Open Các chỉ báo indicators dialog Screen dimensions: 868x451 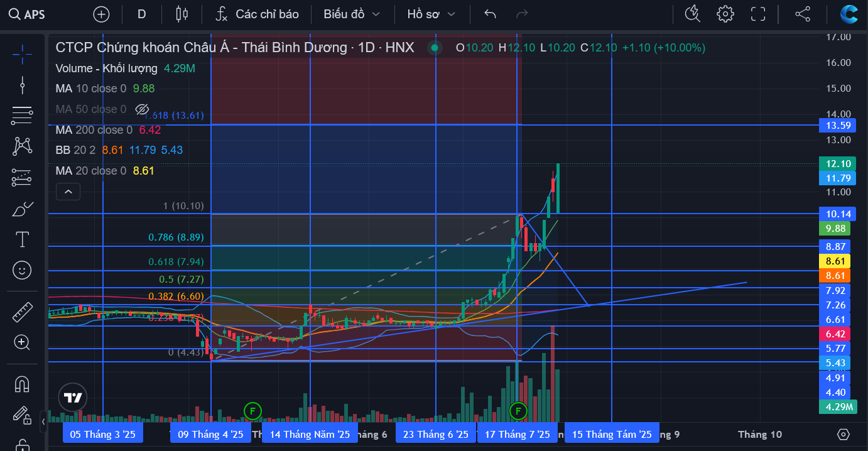point(256,14)
